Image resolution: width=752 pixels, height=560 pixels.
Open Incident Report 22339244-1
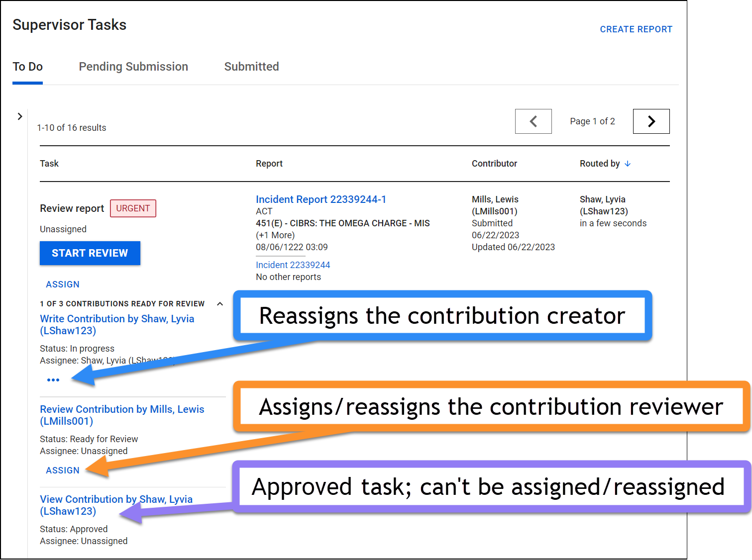tap(321, 199)
